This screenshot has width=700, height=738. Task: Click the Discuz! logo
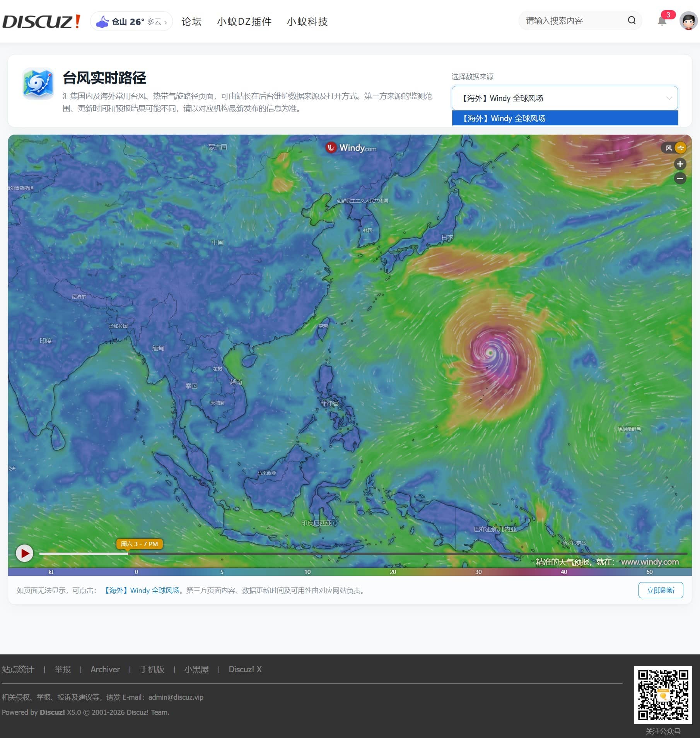41,21
